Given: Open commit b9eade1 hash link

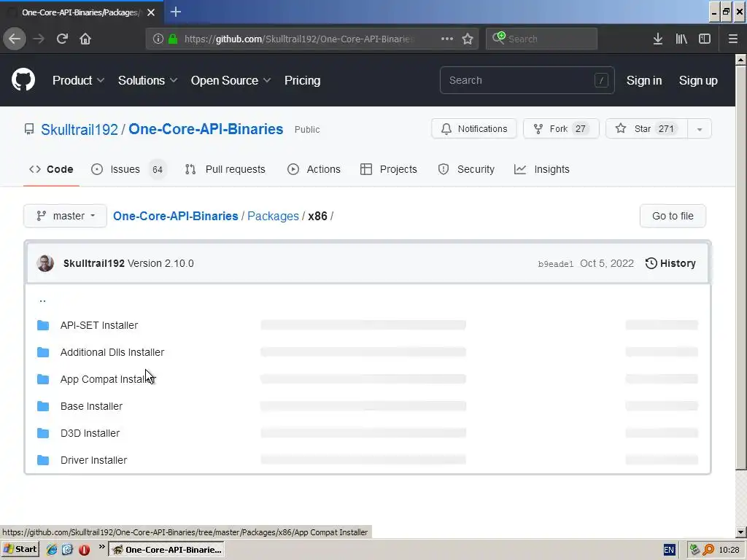Looking at the screenshot, I should (555, 264).
